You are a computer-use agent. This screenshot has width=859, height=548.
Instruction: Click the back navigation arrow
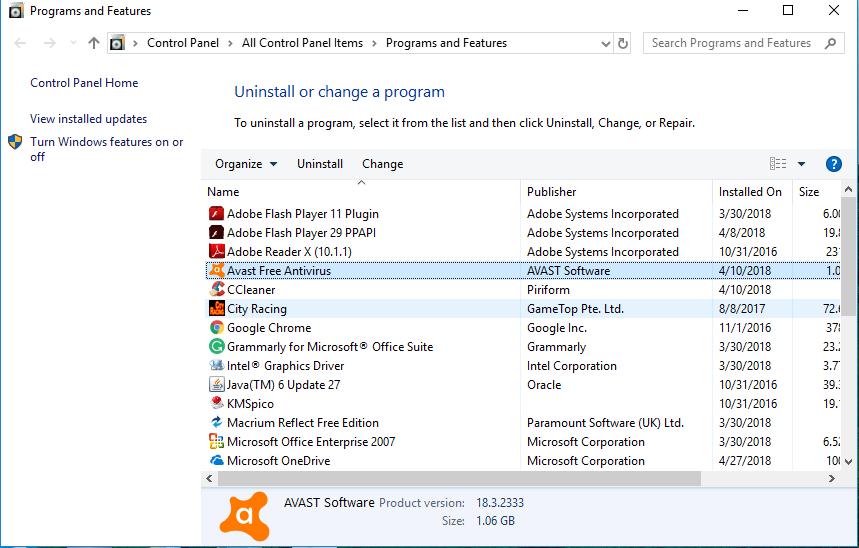(x=20, y=43)
